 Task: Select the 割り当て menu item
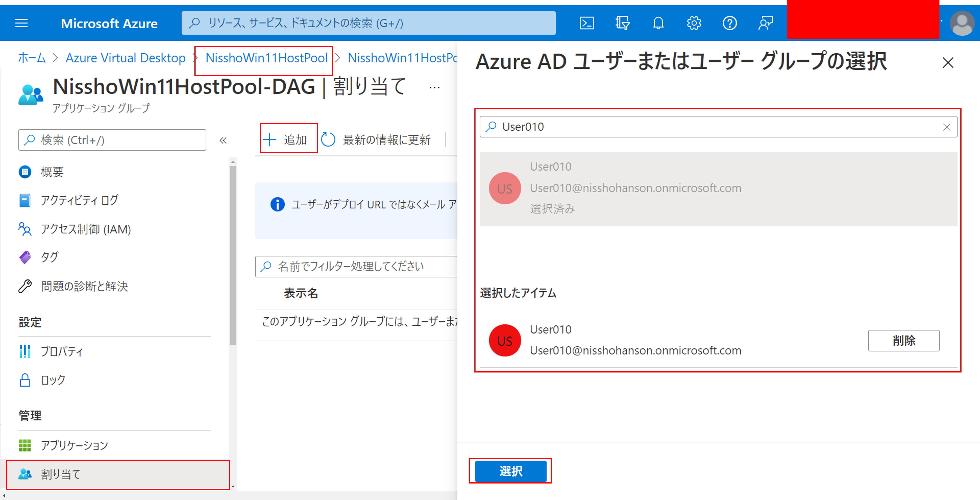click(x=61, y=474)
